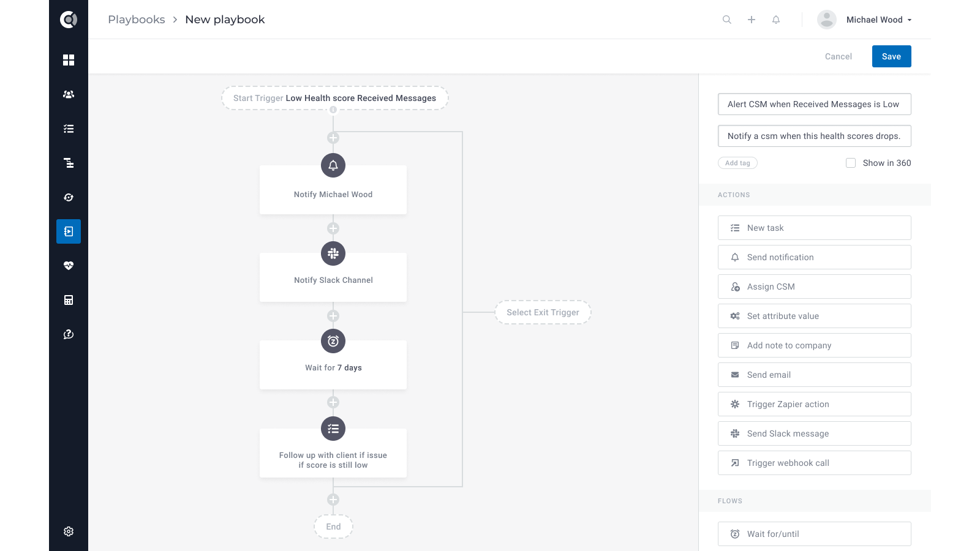Click the search magnifier icon
Screen dimensions: 980x551
(x=727, y=20)
